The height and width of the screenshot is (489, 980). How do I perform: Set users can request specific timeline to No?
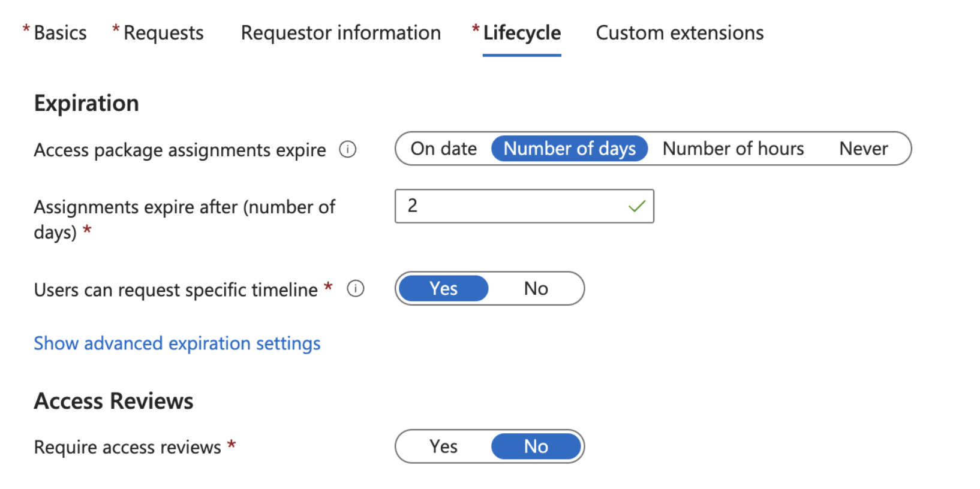tap(536, 288)
